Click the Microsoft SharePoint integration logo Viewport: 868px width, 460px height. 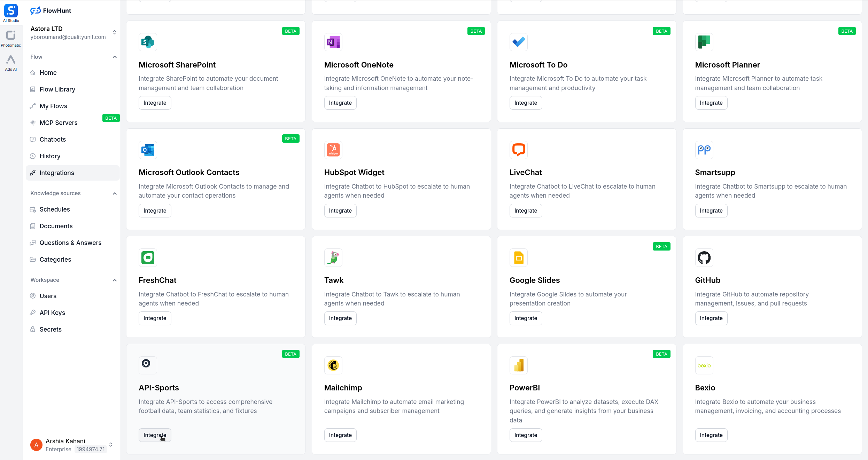(x=148, y=42)
